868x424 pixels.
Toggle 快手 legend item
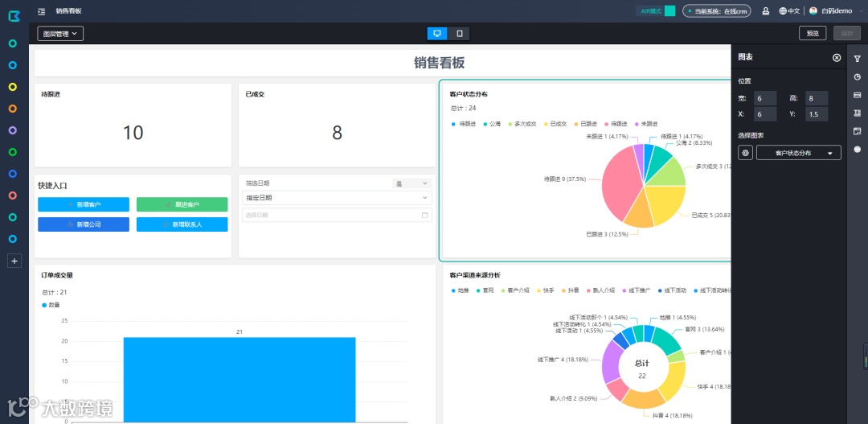[545, 290]
